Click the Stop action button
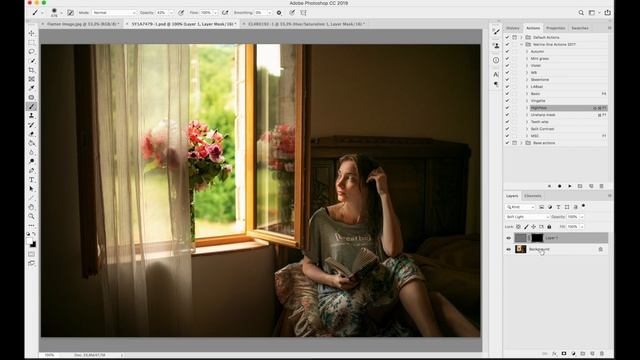Image resolution: width=640 pixels, height=360 pixels. click(x=549, y=186)
